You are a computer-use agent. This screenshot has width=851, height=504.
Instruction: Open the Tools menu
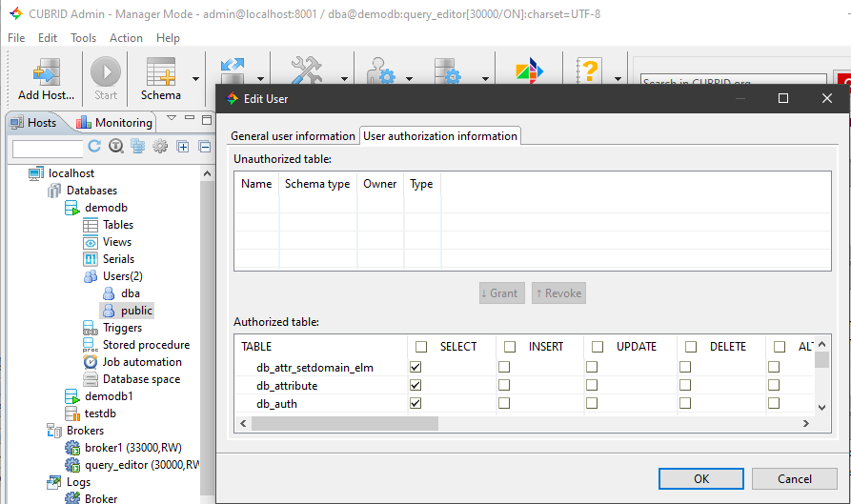pos(83,38)
